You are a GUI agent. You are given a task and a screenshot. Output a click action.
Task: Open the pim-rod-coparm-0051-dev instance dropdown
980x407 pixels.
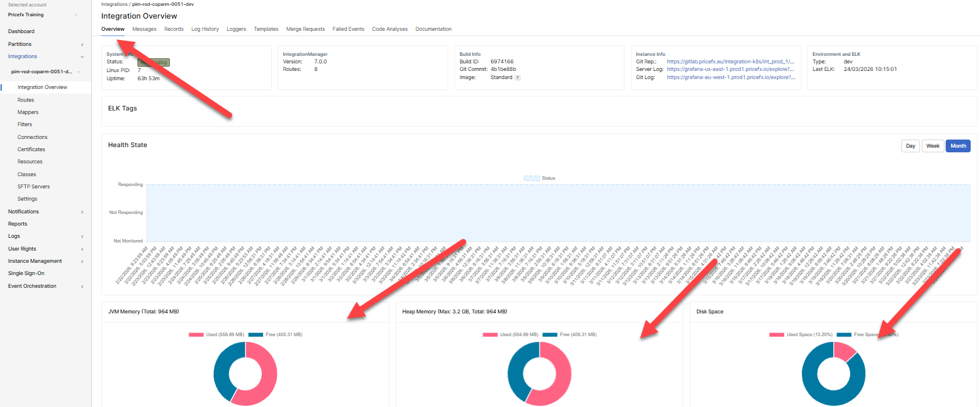(x=79, y=72)
